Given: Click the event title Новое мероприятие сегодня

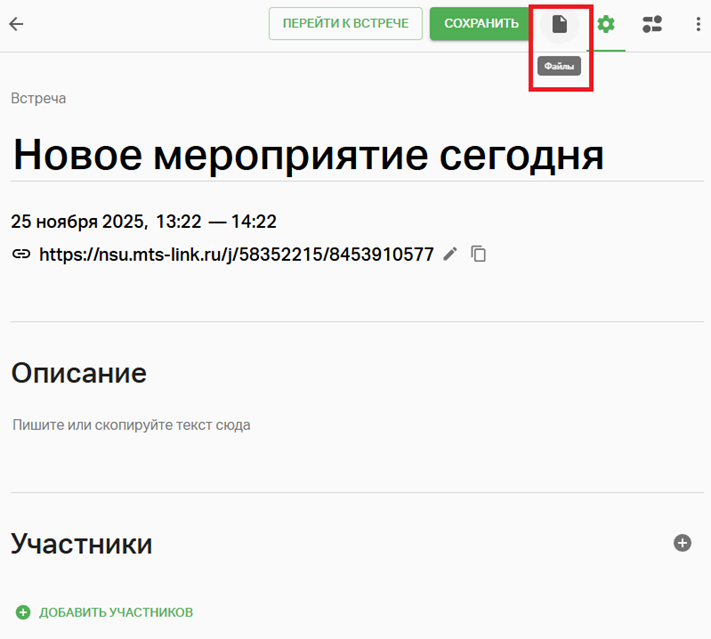Looking at the screenshot, I should click(x=308, y=155).
